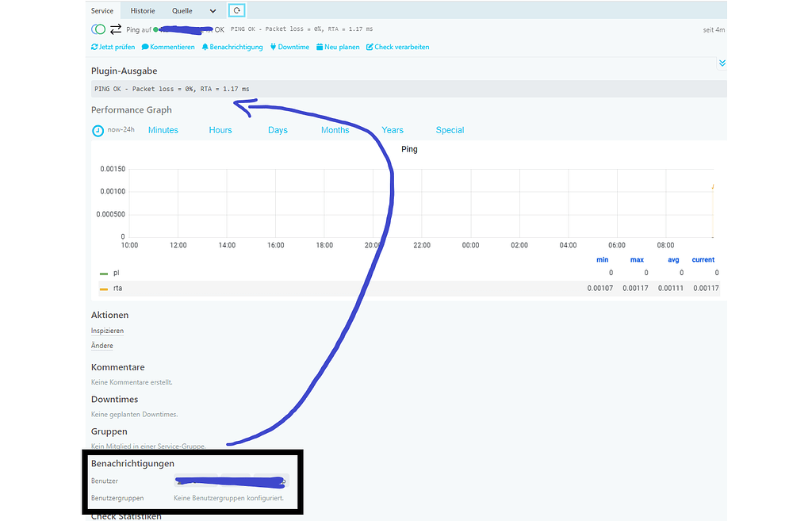
Task: Open notifications via the Benachrichtigung bell icon
Action: (x=207, y=47)
